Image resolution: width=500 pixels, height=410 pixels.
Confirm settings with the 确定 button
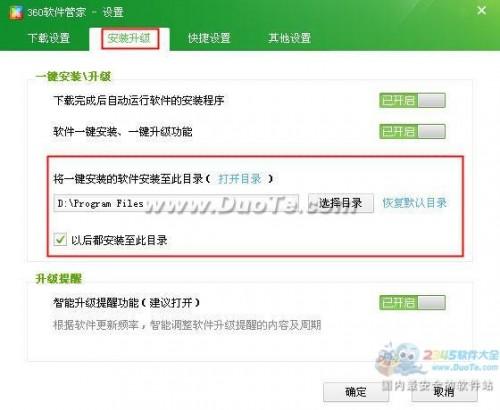tap(356, 392)
